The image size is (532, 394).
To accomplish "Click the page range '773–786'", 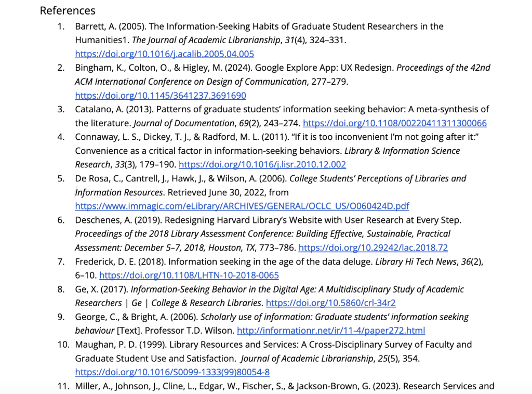I will [276, 248].
